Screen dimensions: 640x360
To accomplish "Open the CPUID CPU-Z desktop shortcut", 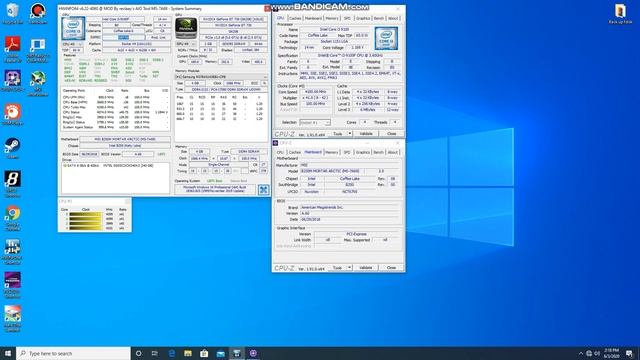I will 12,81.
